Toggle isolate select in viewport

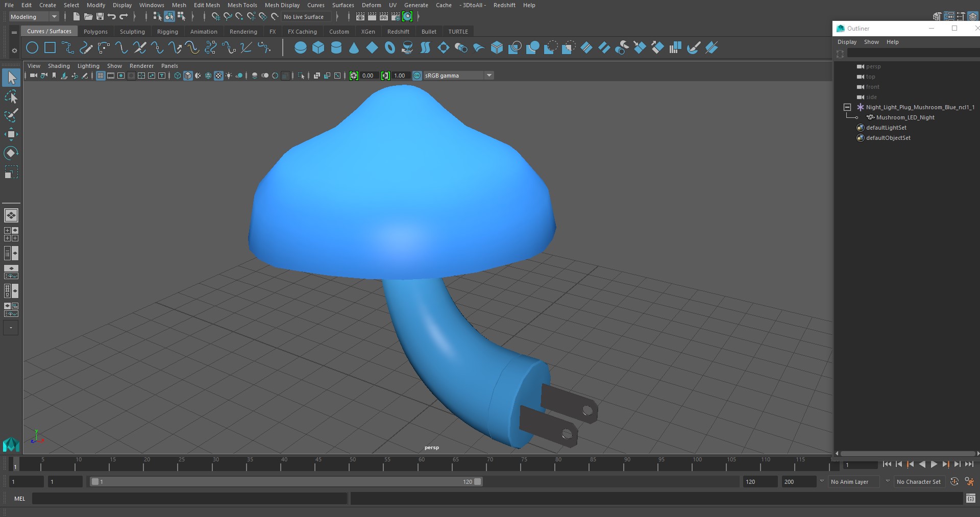[x=301, y=76]
